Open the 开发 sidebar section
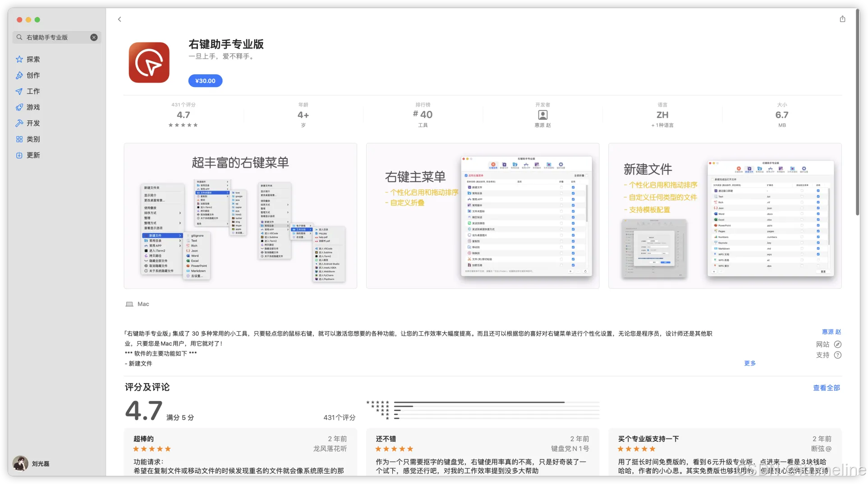This screenshot has height=484, width=868. (57, 123)
